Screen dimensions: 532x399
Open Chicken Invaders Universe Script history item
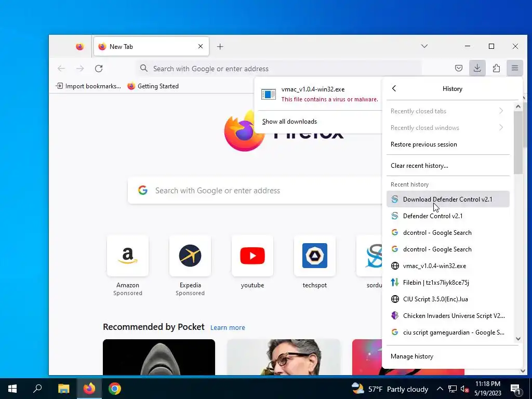pos(448,315)
